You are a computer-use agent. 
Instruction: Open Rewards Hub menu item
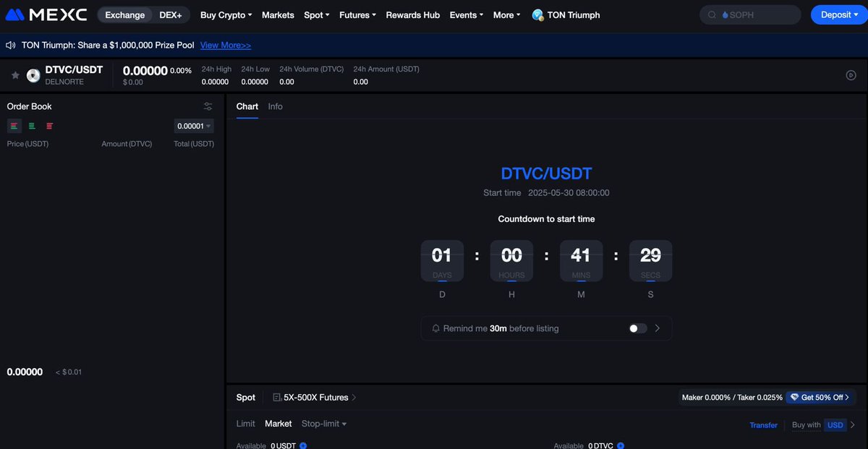tap(413, 14)
